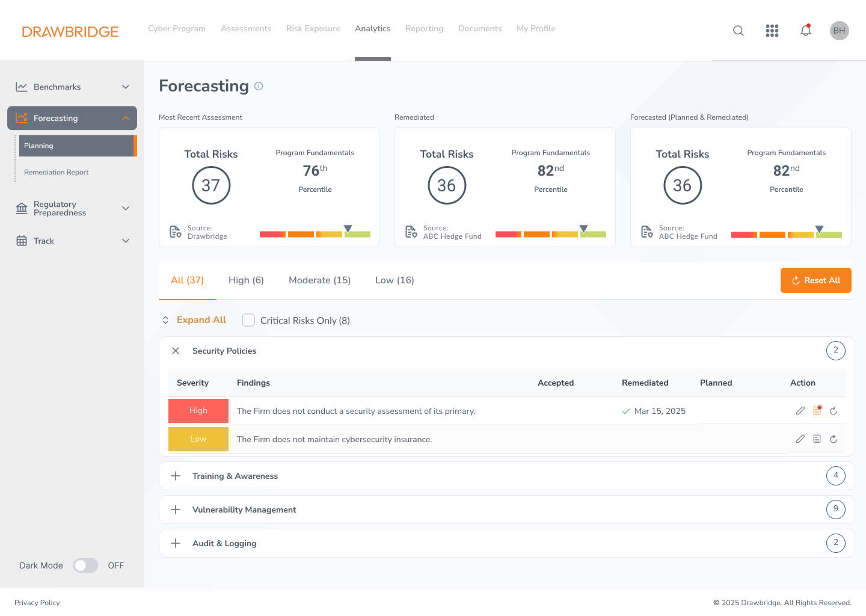This screenshot has height=616, width=866.
Task: Click reset icon on the High severity row
Action: (x=834, y=411)
